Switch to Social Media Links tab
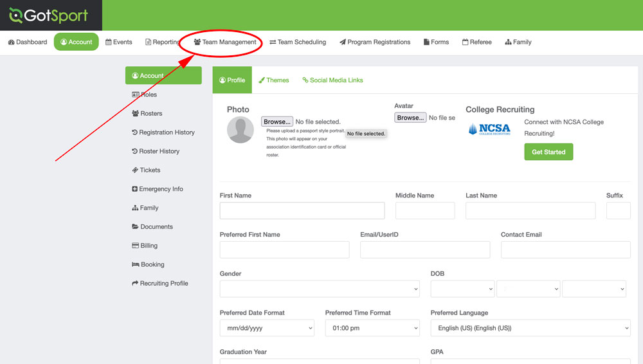Screen dimensions: 643x364 (332, 80)
